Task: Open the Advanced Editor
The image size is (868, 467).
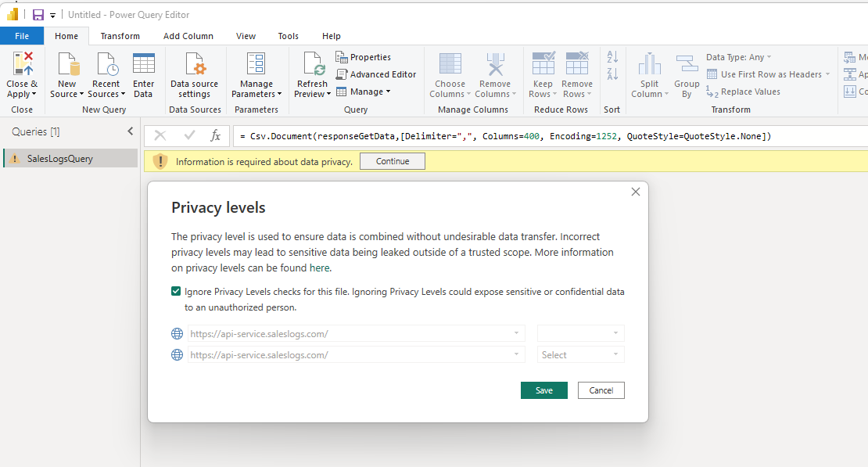Action: [x=376, y=74]
